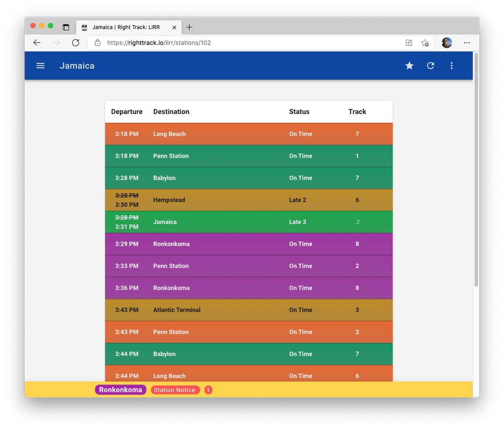Open the browser profile avatar
The width and height of the screenshot is (504, 430).
tap(446, 43)
